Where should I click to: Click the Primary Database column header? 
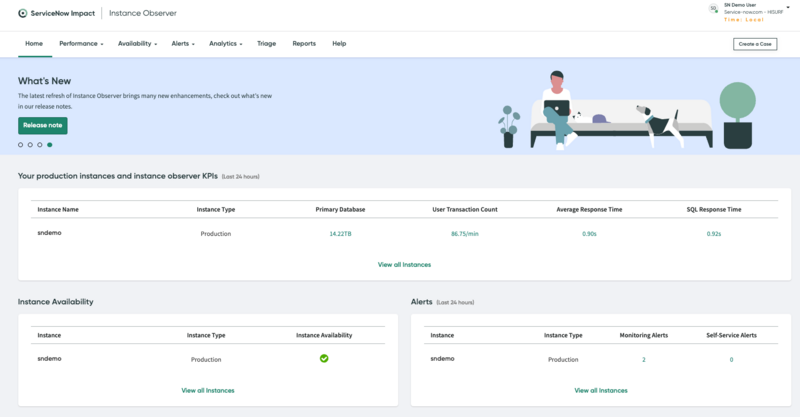pyautogui.click(x=340, y=210)
